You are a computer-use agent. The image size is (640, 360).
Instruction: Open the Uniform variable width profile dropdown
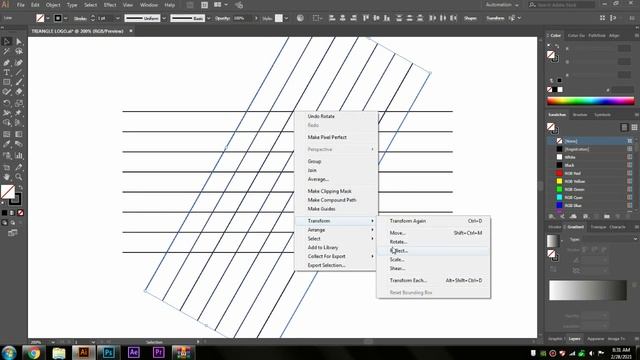pyautogui.click(x=164, y=18)
